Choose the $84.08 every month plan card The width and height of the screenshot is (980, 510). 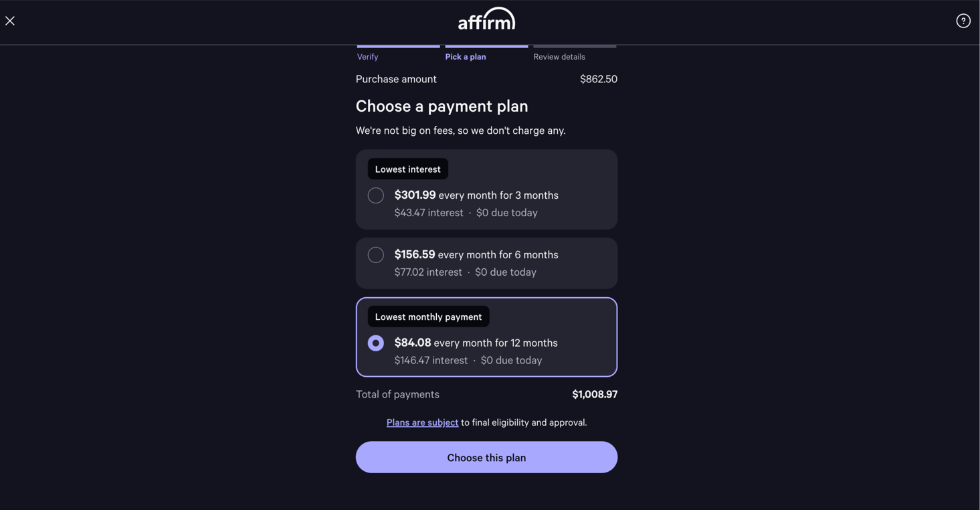point(486,337)
